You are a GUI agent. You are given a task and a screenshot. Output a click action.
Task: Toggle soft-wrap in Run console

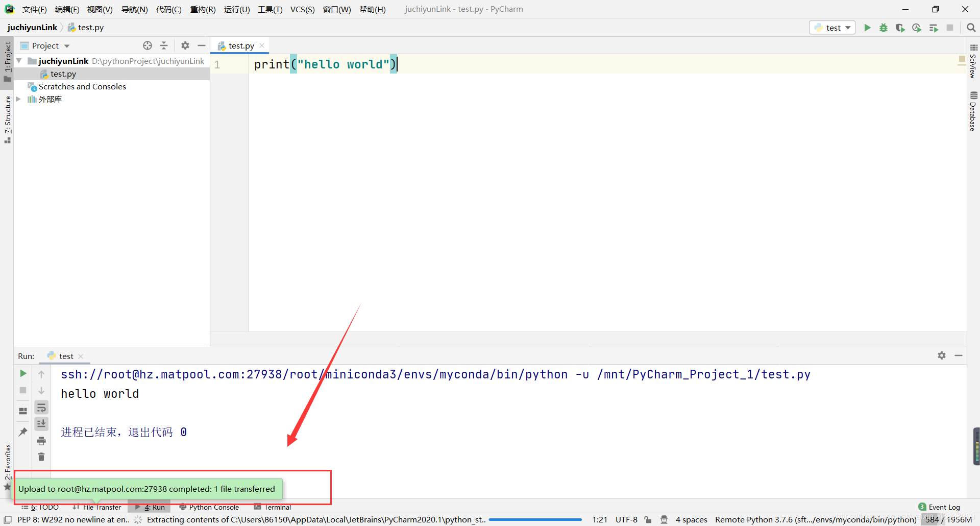click(x=41, y=408)
